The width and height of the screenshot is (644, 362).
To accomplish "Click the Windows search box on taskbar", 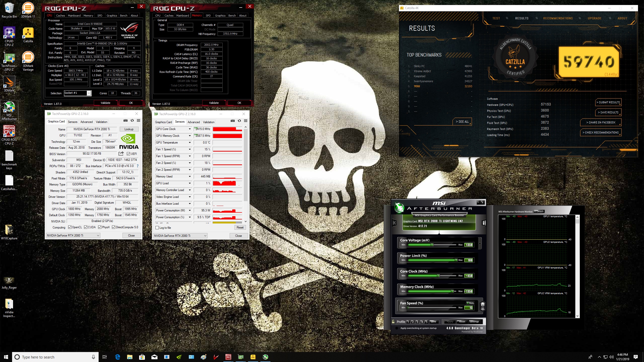I will click(x=55, y=357).
